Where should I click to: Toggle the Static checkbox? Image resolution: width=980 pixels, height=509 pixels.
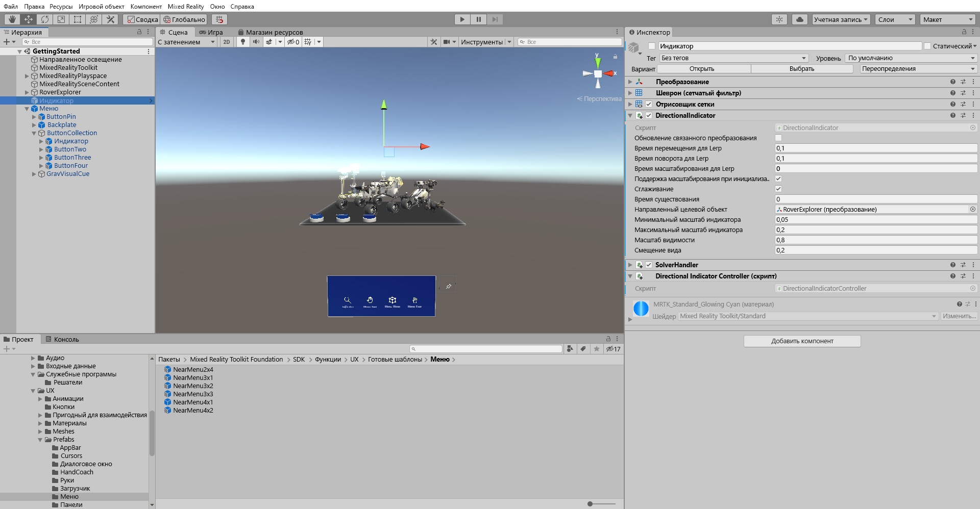[927, 46]
